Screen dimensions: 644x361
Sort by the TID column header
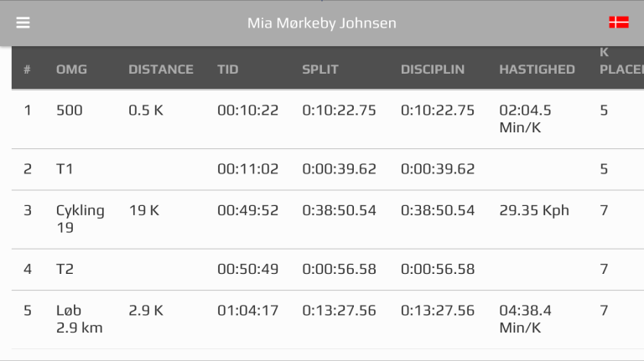click(228, 70)
